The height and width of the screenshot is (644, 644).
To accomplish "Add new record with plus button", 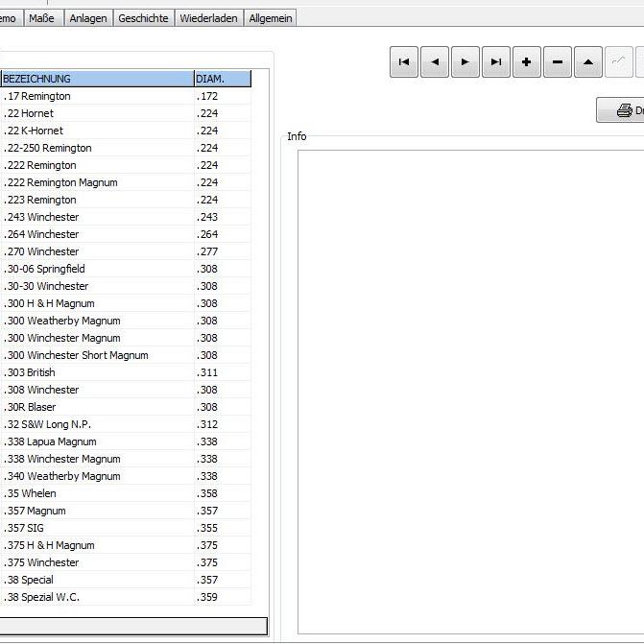I will pos(527,62).
